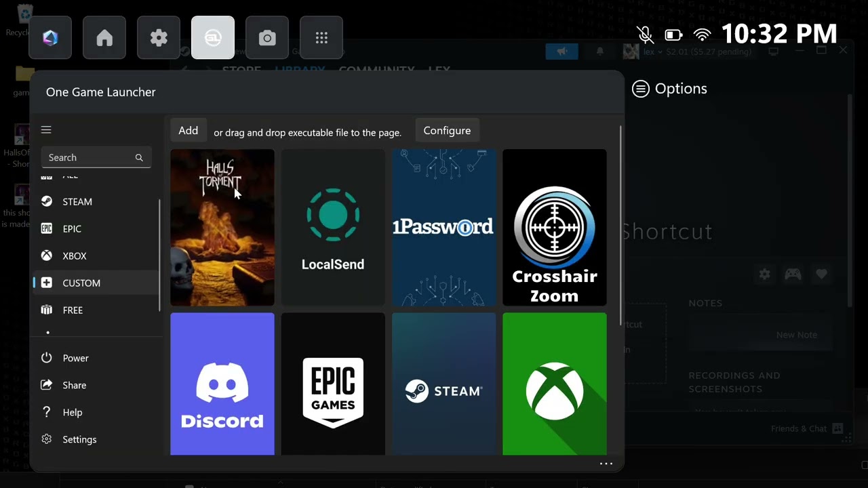The width and height of the screenshot is (868, 488).
Task: Launch the LocalSend tile
Action: pyautogui.click(x=333, y=228)
